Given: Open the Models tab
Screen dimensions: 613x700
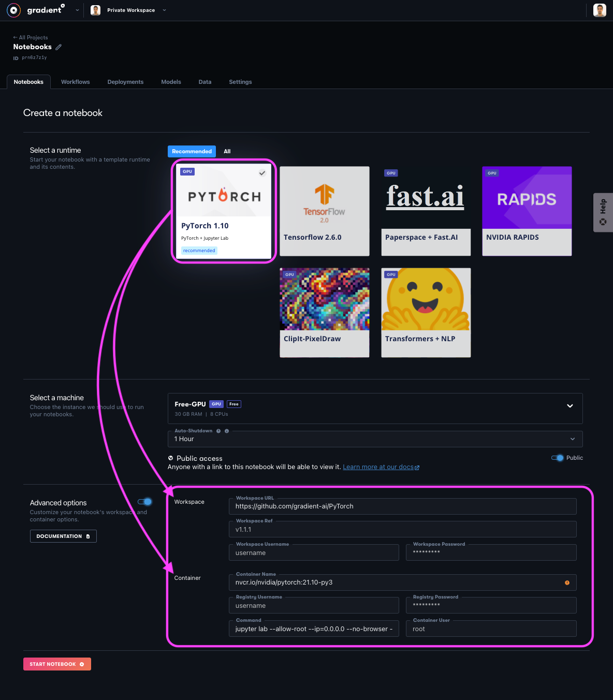Looking at the screenshot, I should pos(171,82).
